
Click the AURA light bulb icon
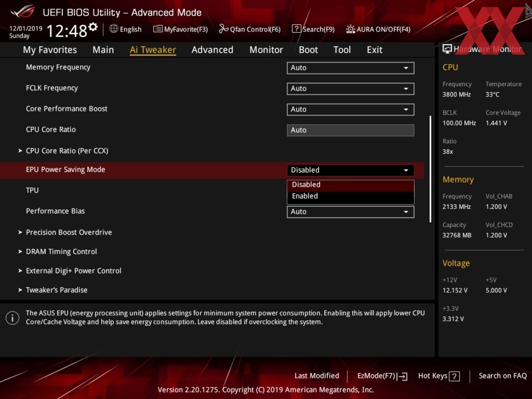[350, 29]
